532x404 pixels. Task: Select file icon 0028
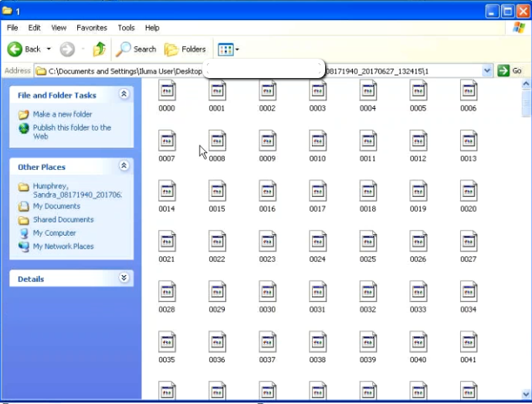tap(167, 291)
